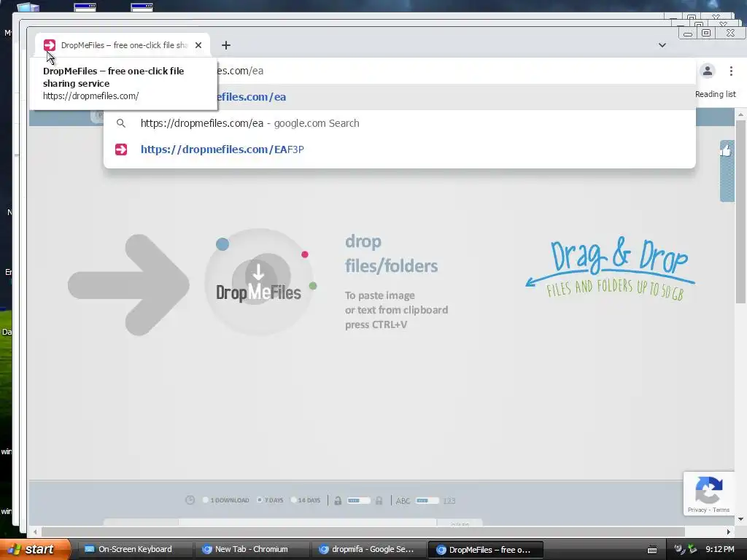Open the reCAPTCHA Privacy link
The height and width of the screenshot is (560, 747).
pyautogui.click(x=697, y=510)
